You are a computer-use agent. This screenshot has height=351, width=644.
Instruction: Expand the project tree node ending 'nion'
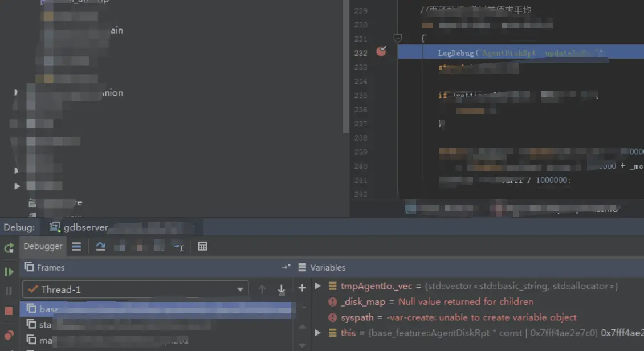pyautogui.click(x=16, y=92)
